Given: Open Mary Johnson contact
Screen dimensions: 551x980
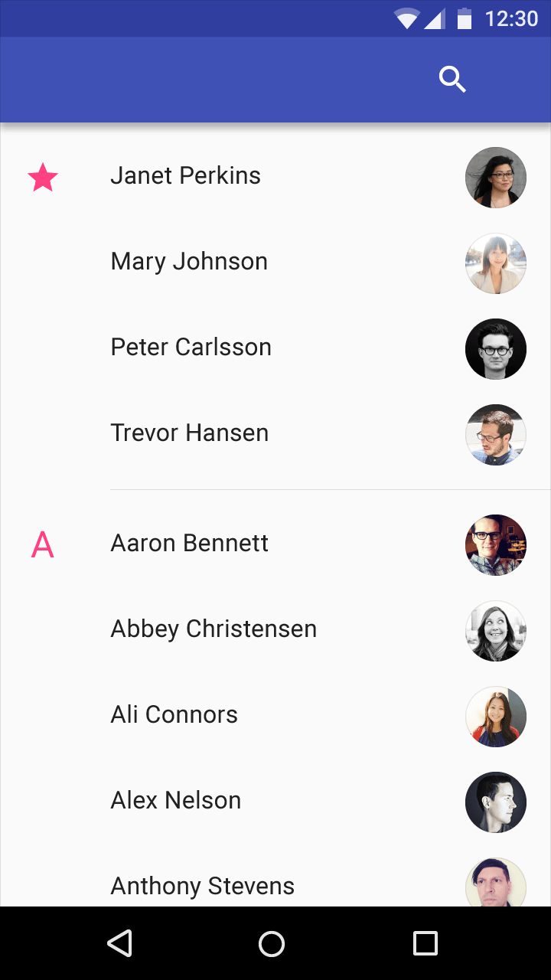Looking at the screenshot, I should point(275,263).
